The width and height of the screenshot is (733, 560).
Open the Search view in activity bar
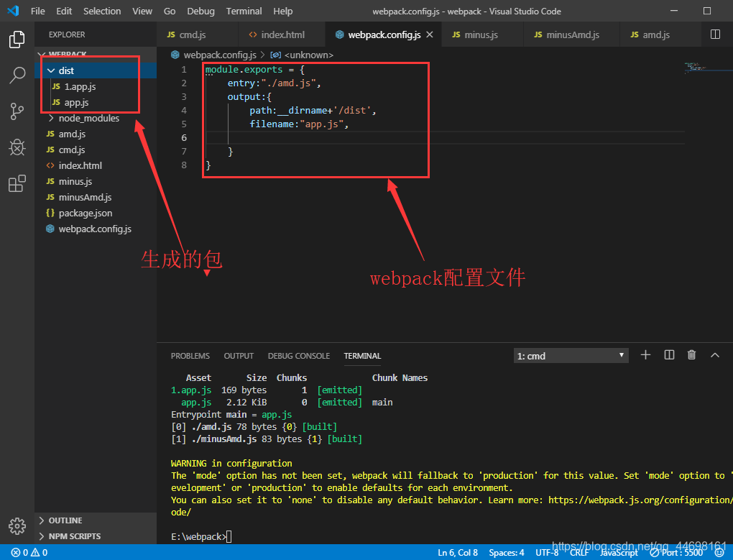pyautogui.click(x=17, y=75)
